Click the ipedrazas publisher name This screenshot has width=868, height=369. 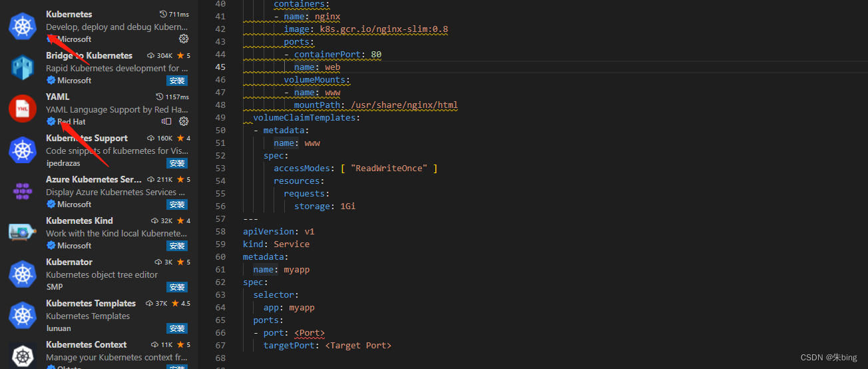(x=64, y=163)
